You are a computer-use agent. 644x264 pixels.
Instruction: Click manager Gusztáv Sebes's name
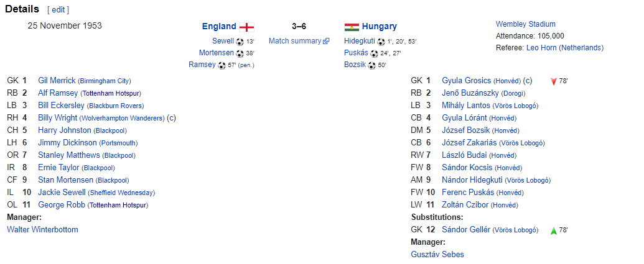click(437, 255)
